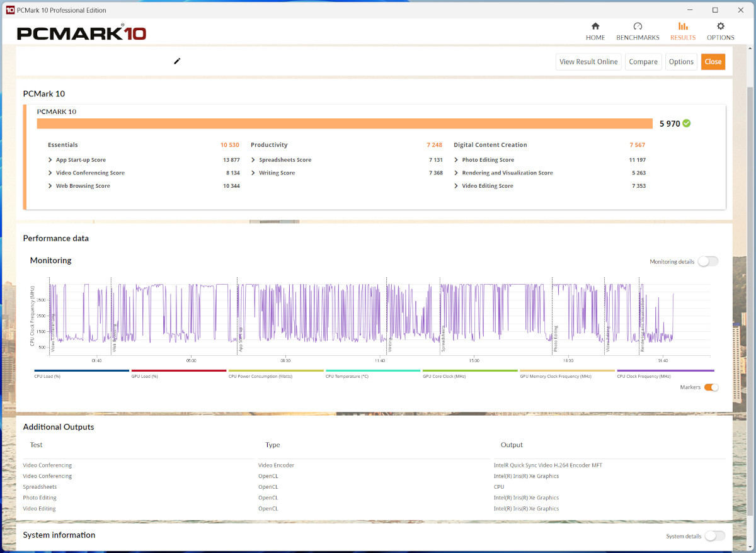
Task: Click the Photo Editing marker on chart
Action: pyautogui.click(x=556, y=338)
